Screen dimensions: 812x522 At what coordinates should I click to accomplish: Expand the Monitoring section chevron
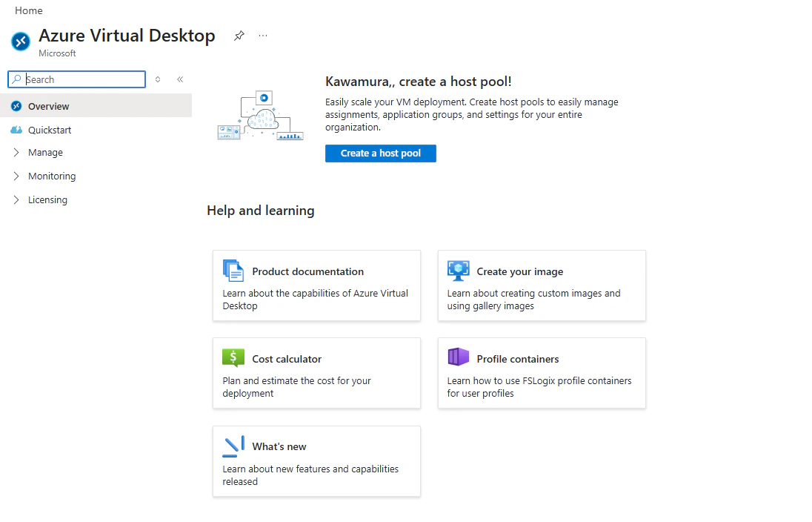coord(16,176)
